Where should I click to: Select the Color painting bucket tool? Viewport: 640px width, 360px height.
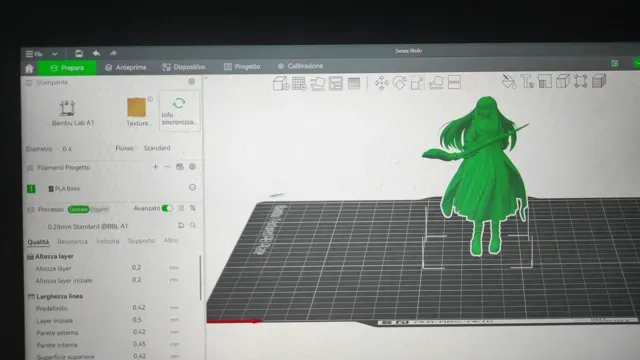click(x=509, y=81)
